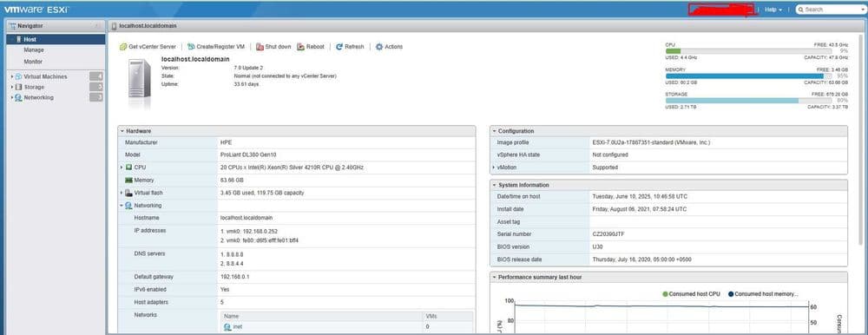Collapse the Performance summary last hour panel

coord(495,277)
